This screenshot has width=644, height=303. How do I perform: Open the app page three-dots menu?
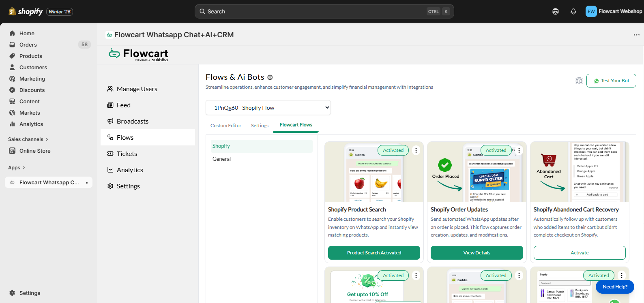(x=637, y=35)
